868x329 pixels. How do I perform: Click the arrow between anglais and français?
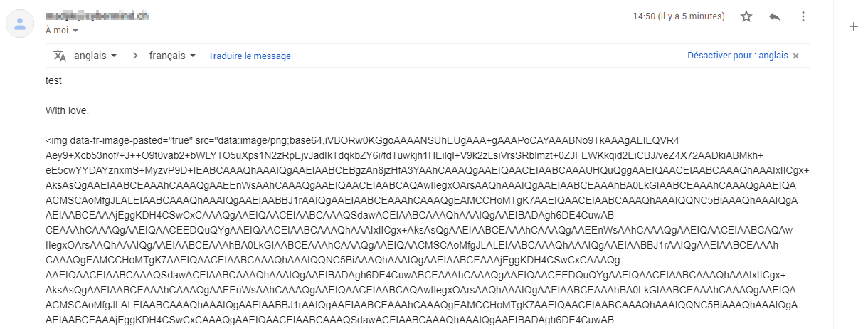(134, 56)
